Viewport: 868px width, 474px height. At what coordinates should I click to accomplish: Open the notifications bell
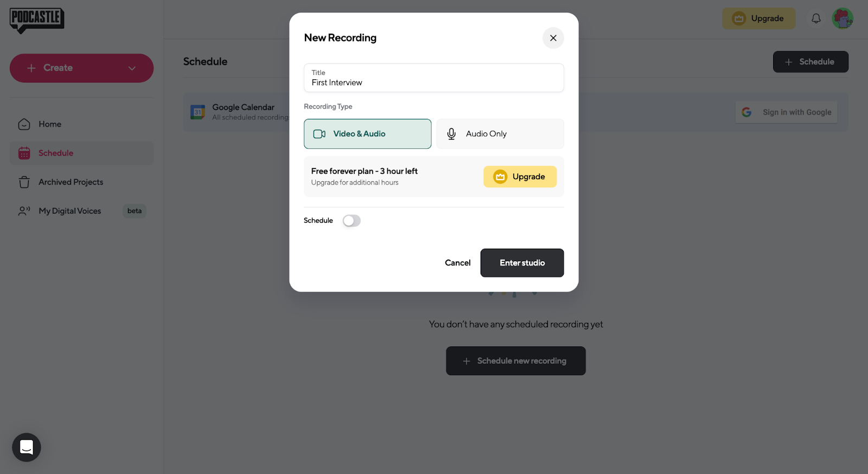[x=816, y=18]
